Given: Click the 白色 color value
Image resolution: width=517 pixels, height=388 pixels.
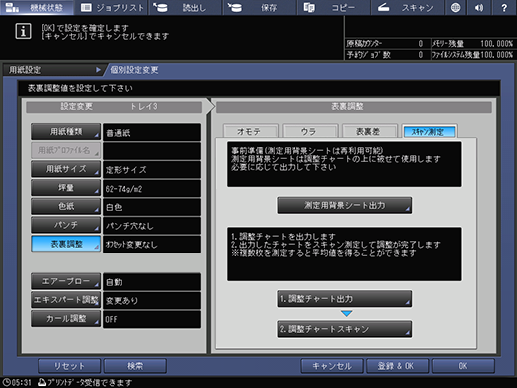Looking at the screenshot, I should tap(152, 207).
